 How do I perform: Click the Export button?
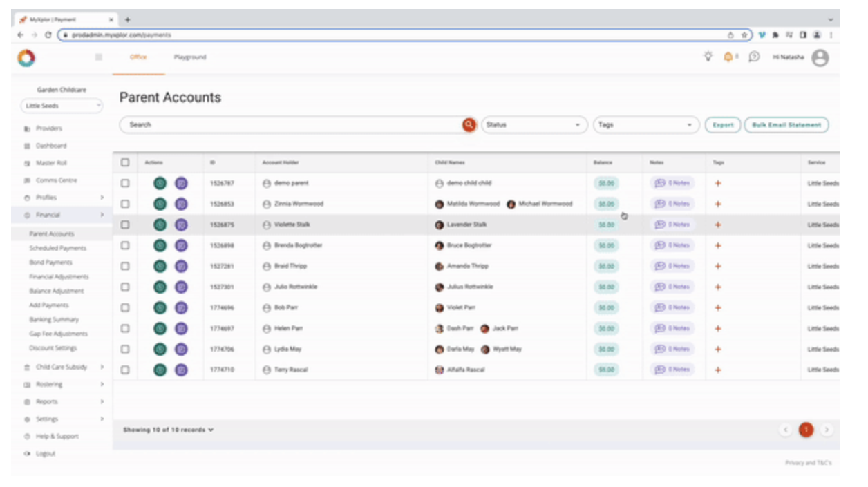click(x=723, y=125)
